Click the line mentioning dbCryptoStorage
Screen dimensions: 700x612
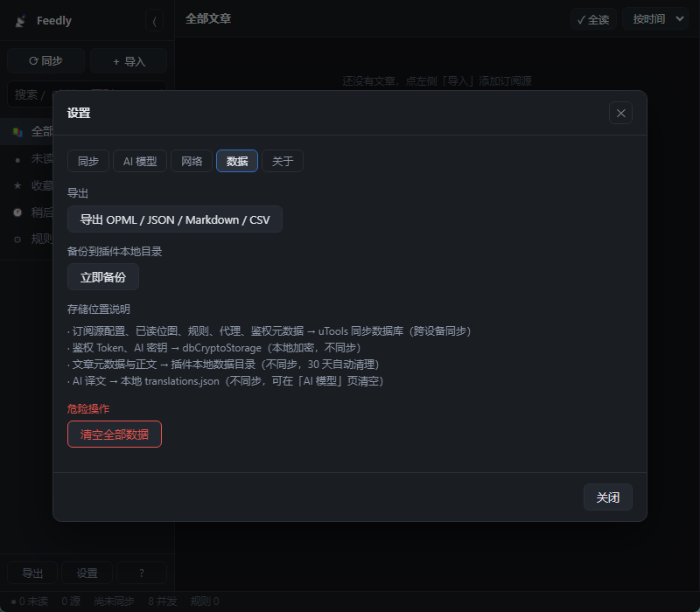[x=213, y=348]
